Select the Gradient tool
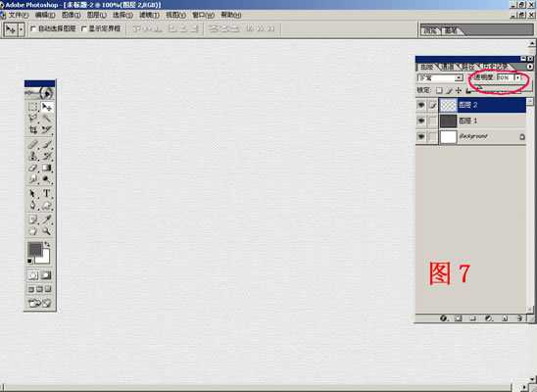The height and width of the screenshot is (392, 537). coord(46,168)
